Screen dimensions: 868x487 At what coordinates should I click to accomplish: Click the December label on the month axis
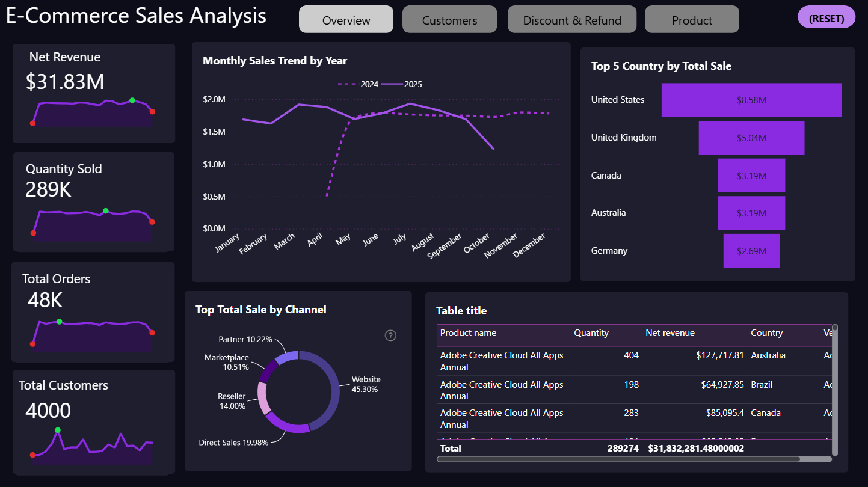(x=529, y=245)
